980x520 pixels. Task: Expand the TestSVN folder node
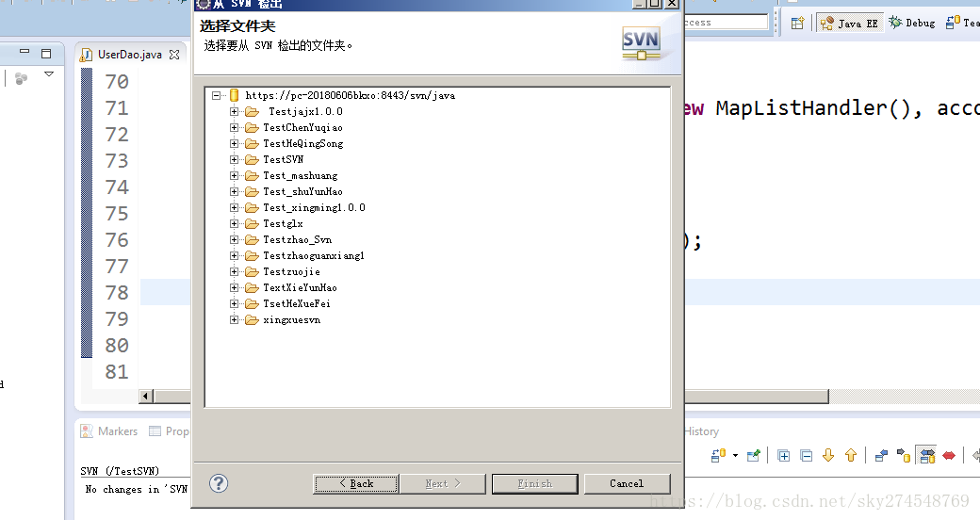click(x=234, y=159)
